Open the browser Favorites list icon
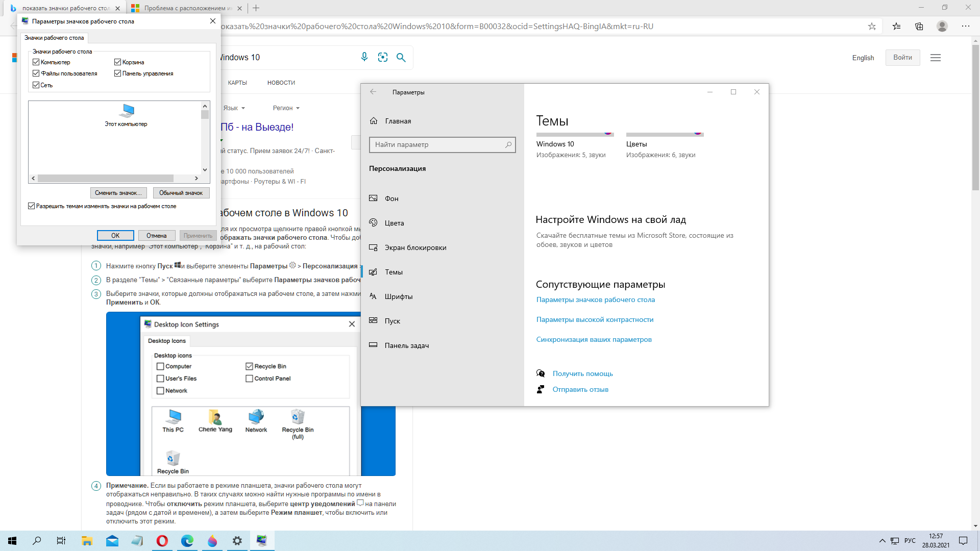Image resolution: width=980 pixels, height=551 pixels. tap(896, 26)
